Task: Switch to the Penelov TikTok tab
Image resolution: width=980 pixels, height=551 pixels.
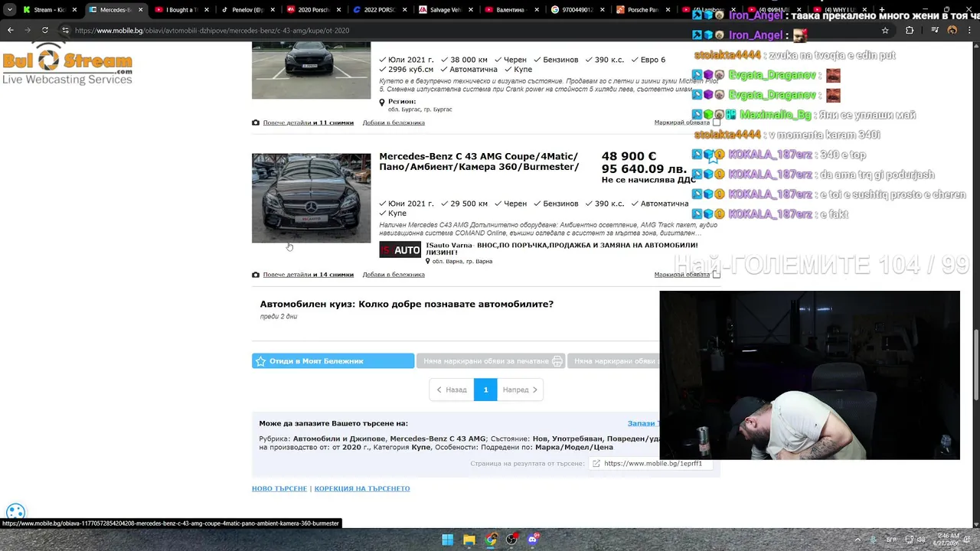Action: 247,10
